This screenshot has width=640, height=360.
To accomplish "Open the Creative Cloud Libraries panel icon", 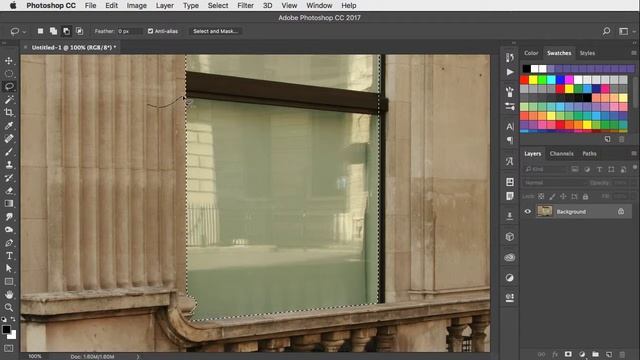I will 510,258.
